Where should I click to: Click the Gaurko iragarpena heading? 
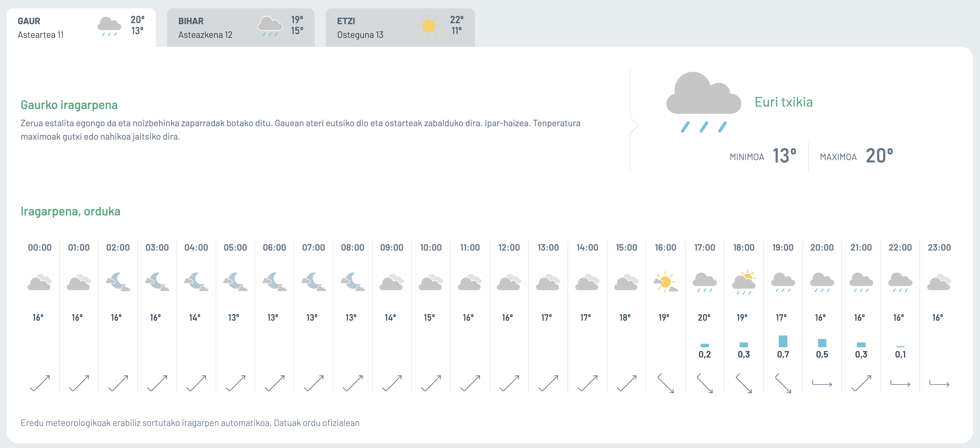(69, 105)
